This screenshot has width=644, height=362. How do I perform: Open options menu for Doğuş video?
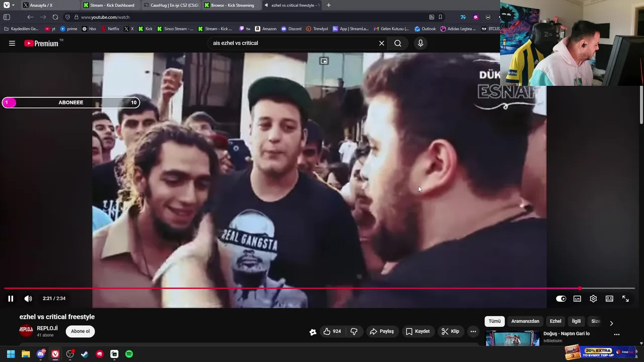tap(617, 334)
